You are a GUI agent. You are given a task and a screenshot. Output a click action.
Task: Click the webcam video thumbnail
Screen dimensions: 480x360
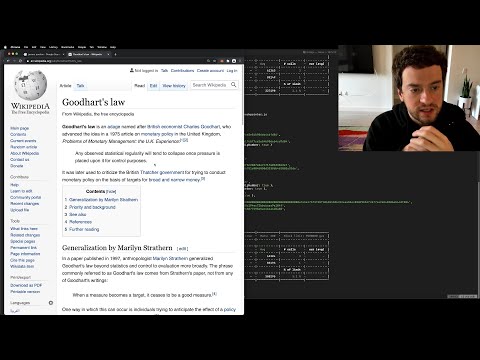tap(409, 98)
